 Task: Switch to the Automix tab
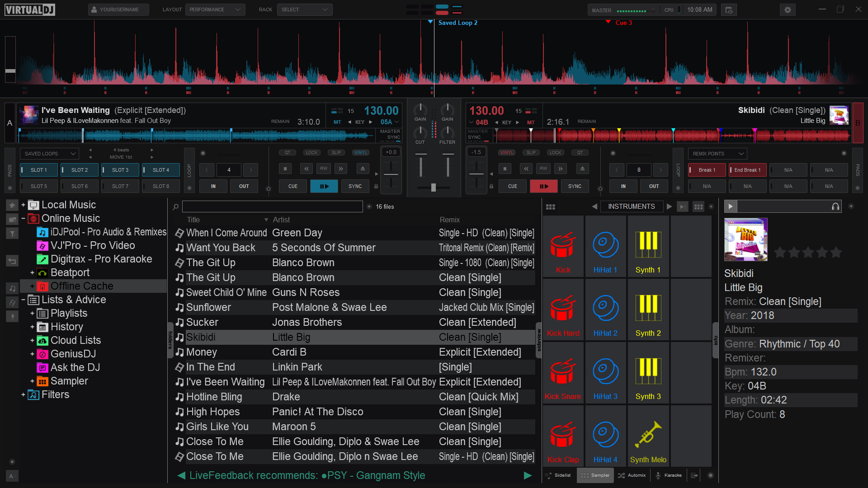click(x=632, y=475)
